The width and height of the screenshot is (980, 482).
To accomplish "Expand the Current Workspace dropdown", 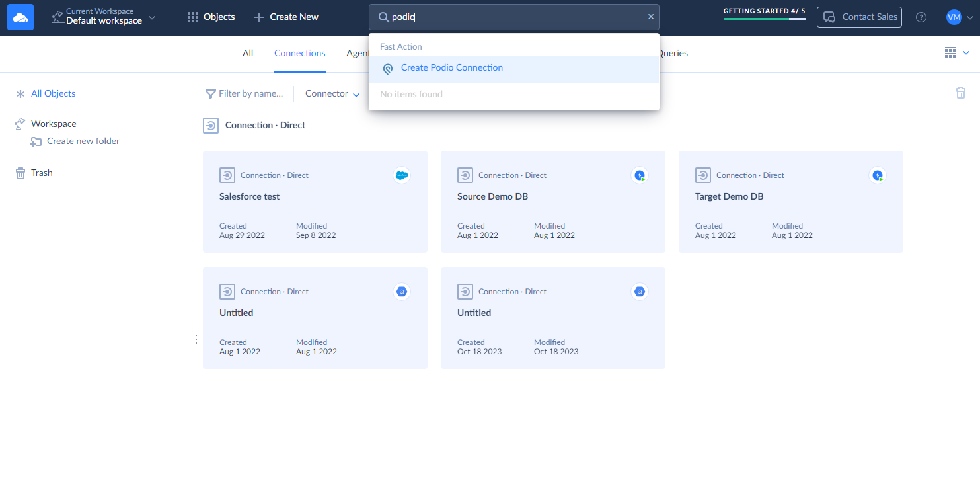I will pyautogui.click(x=104, y=17).
